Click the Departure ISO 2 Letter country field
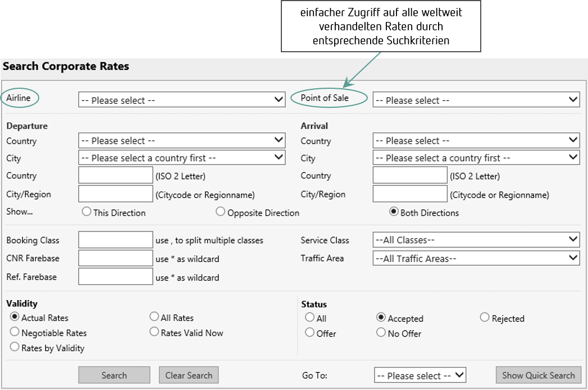The width and height of the screenshot is (588, 390). coord(116,175)
